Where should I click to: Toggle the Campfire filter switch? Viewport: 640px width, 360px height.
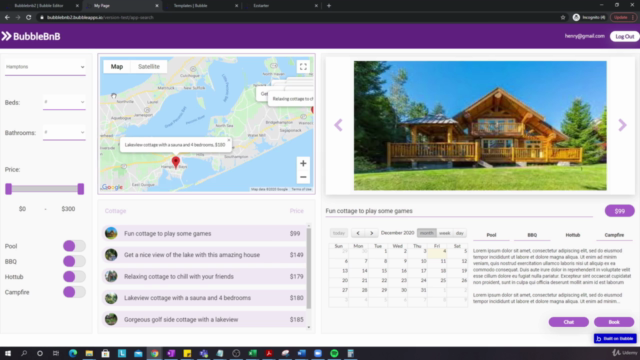pos(74,292)
